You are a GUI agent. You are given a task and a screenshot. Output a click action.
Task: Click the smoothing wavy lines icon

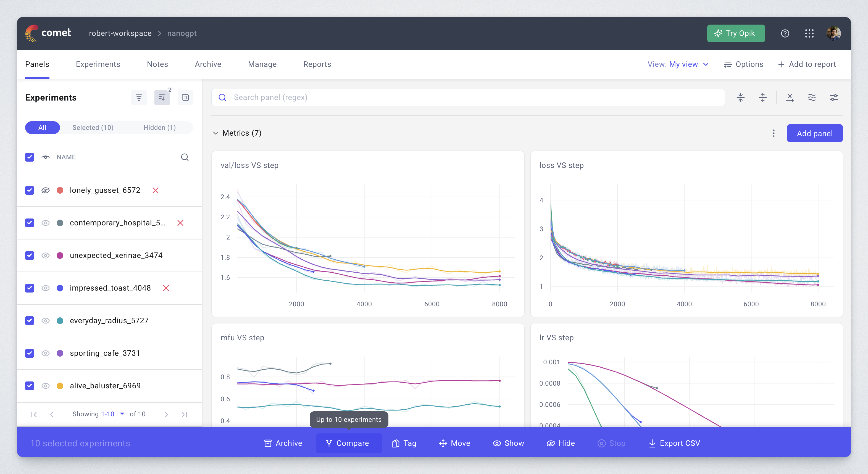click(812, 98)
